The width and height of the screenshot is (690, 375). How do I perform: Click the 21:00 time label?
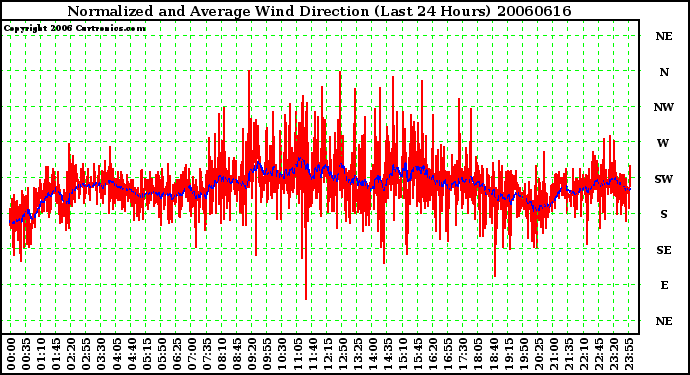[x=554, y=354]
